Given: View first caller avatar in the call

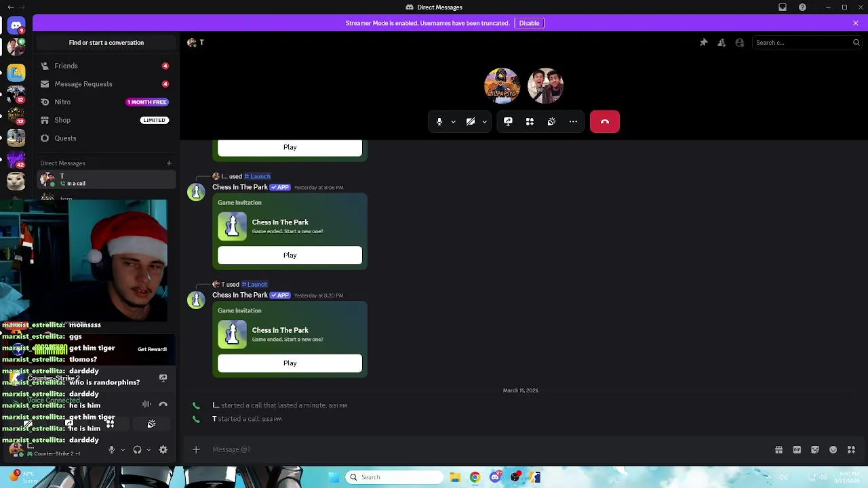Looking at the screenshot, I should click(x=502, y=85).
